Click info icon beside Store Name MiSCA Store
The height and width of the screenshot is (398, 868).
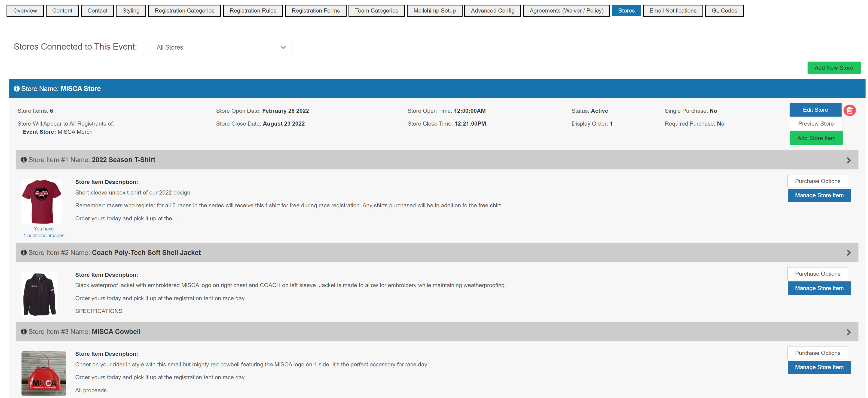point(17,89)
